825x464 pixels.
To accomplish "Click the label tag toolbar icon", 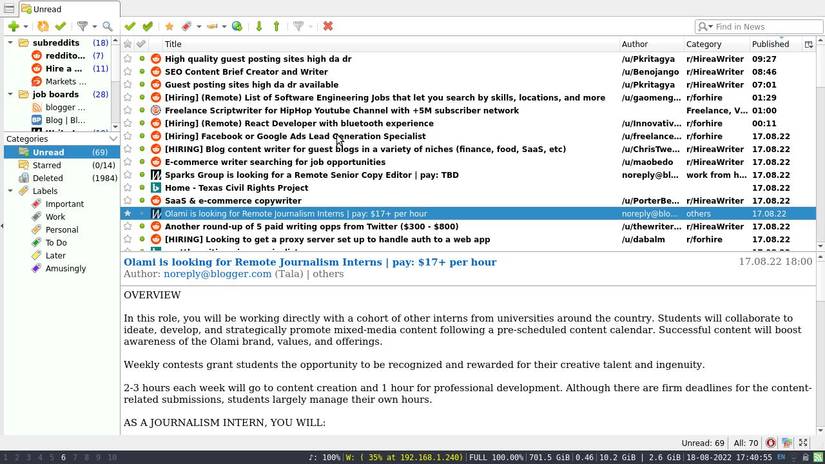I will (187, 26).
